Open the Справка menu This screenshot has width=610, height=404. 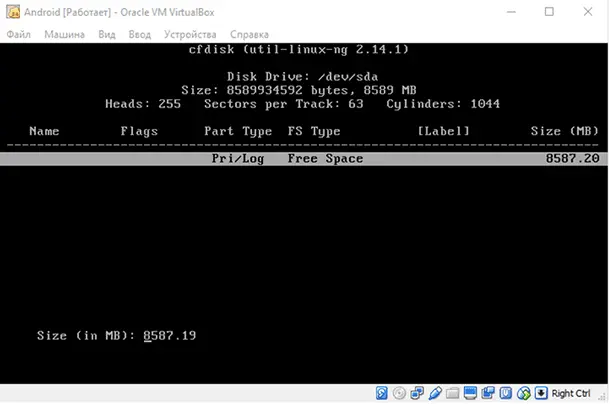[x=249, y=35]
